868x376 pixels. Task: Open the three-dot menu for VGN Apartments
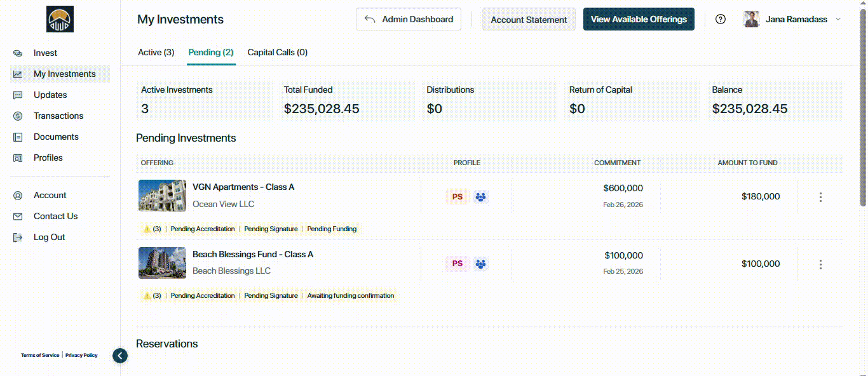click(820, 197)
